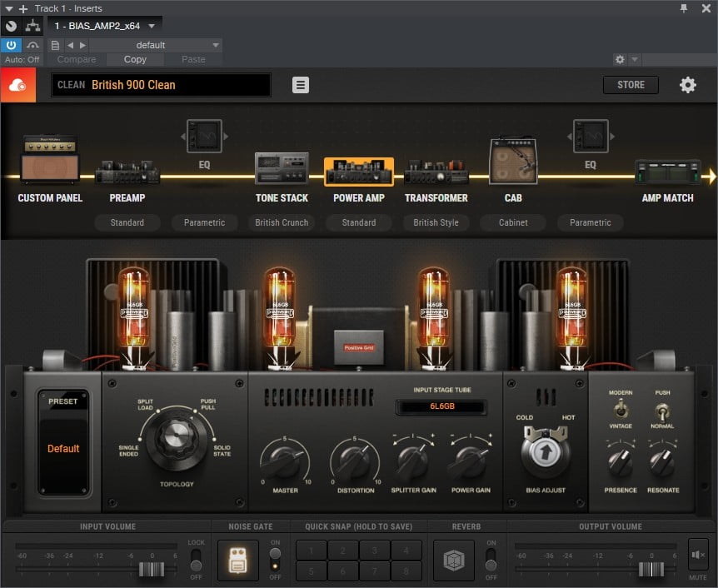Select the Tone Stack module
Image resolution: width=718 pixels, height=588 pixels.
tap(282, 168)
